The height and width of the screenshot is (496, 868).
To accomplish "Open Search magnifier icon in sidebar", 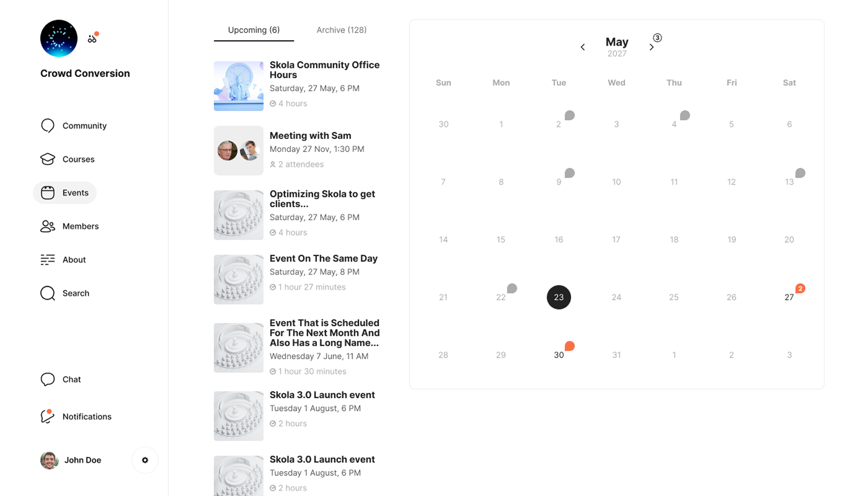I will tap(48, 293).
